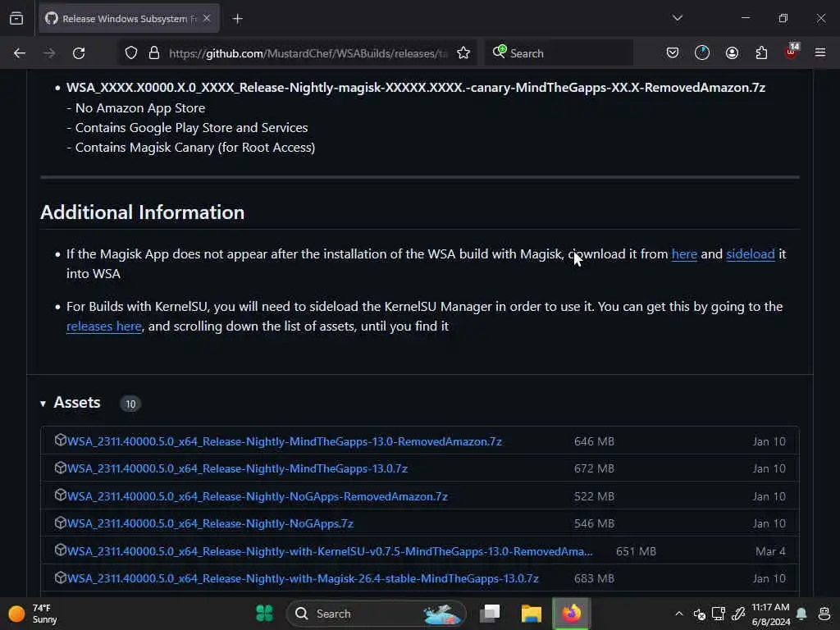
Task: Open tracking protection shield icon
Action: click(131, 53)
